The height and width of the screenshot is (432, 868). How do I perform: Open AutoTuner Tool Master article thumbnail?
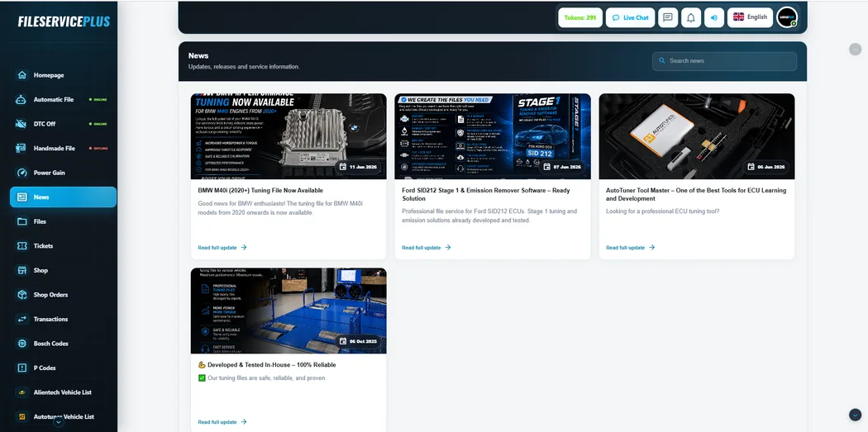697,136
